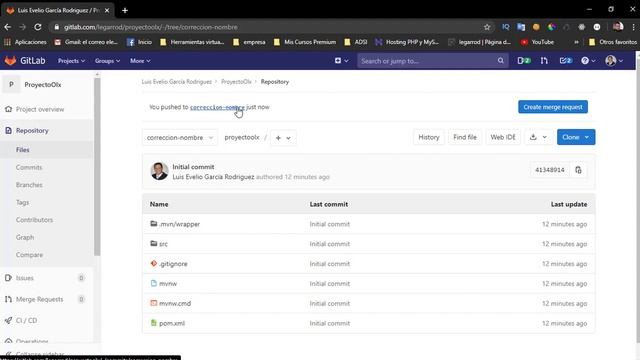Click ProyectoOlx breadcrumb link
The height and width of the screenshot is (360, 640).
(x=236, y=82)
